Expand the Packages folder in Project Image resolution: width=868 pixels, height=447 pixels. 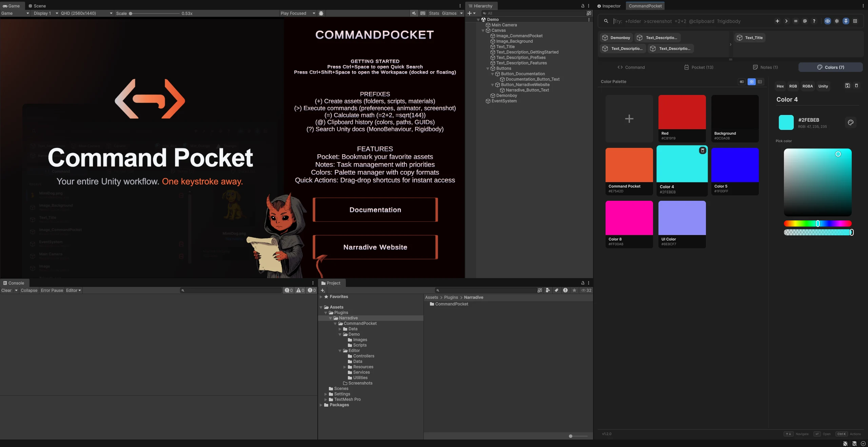click(321, 405)
